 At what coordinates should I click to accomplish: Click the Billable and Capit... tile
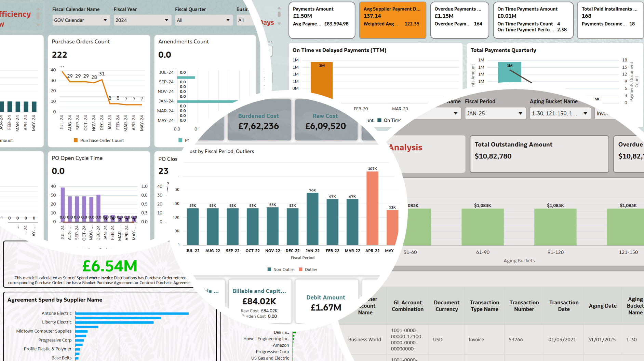[x=260, y=301]
